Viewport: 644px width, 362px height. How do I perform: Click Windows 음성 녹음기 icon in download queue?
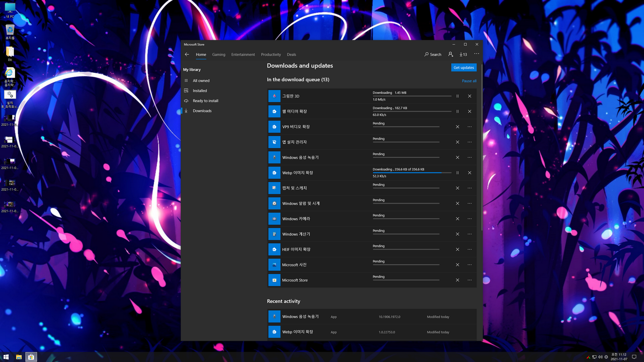[x=274, y=157]
